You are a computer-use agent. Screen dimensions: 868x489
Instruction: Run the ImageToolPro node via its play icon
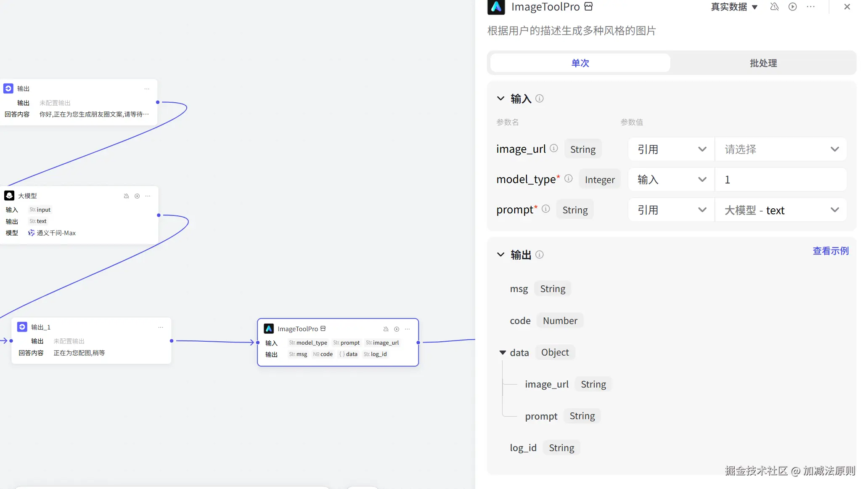397,329
